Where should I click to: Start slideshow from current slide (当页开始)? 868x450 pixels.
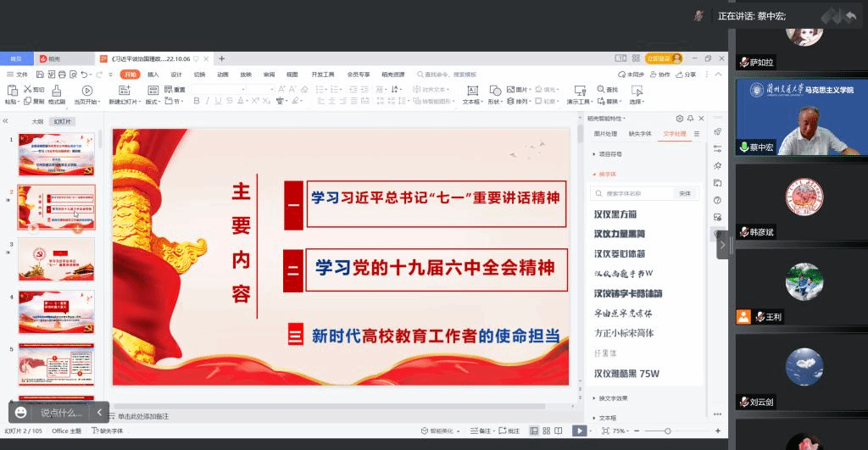[x=86, y=93]
